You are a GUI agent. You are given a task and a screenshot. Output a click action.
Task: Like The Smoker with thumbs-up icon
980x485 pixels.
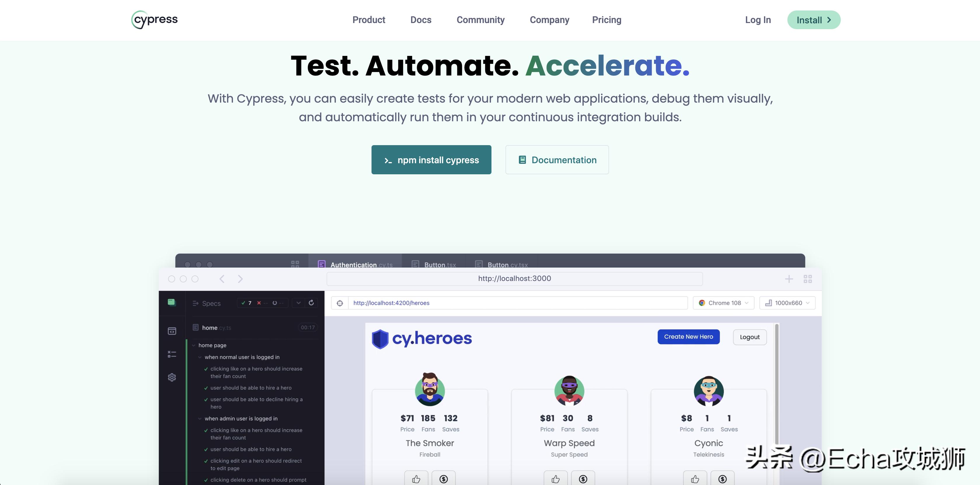[416, 479]
